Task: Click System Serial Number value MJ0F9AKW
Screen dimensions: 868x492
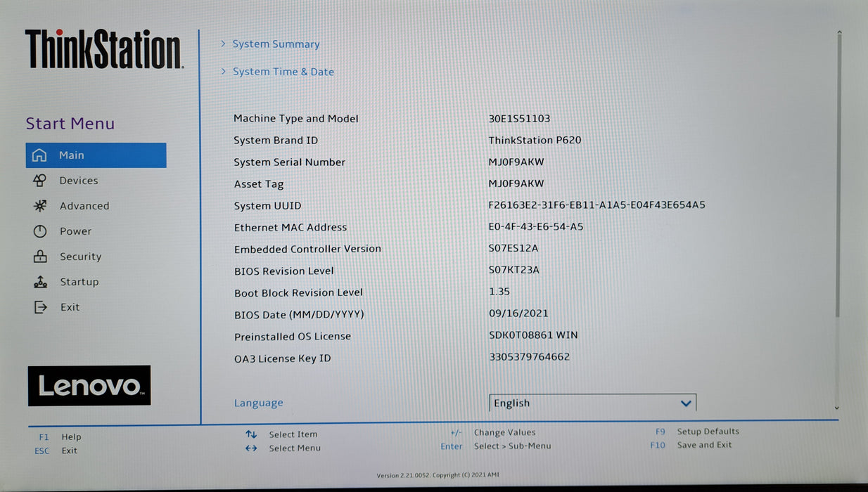Action: 516,162
